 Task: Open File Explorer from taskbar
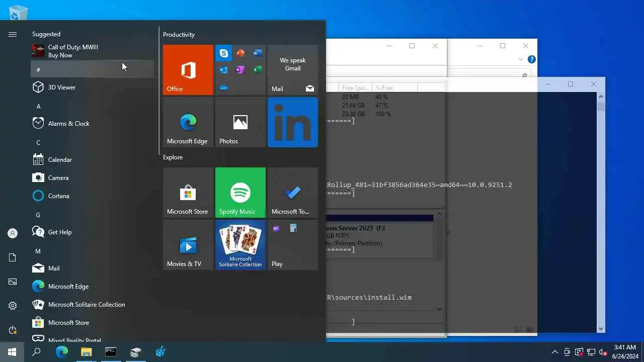pyautogui.click(x=87, y=352)
